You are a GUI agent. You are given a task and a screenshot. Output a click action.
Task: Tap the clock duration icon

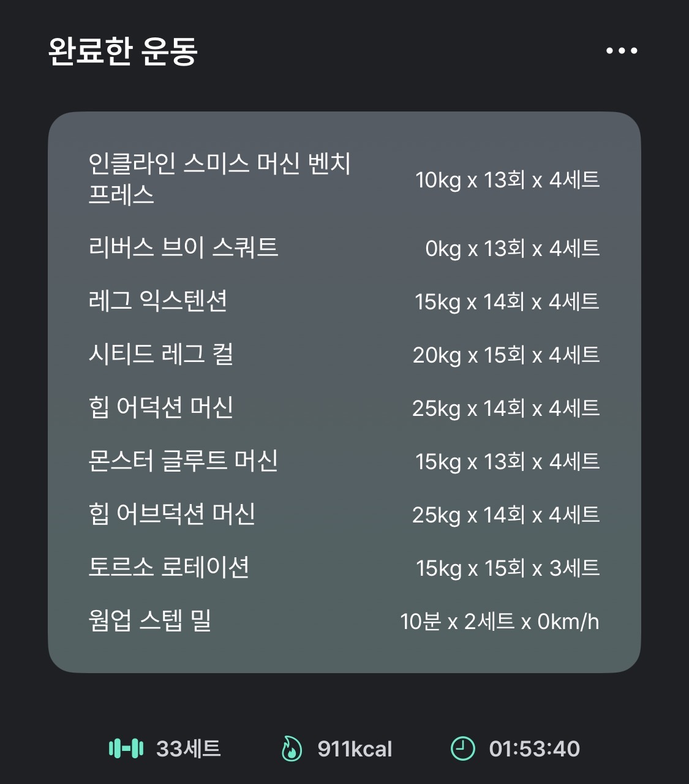[x=462, y=748]
